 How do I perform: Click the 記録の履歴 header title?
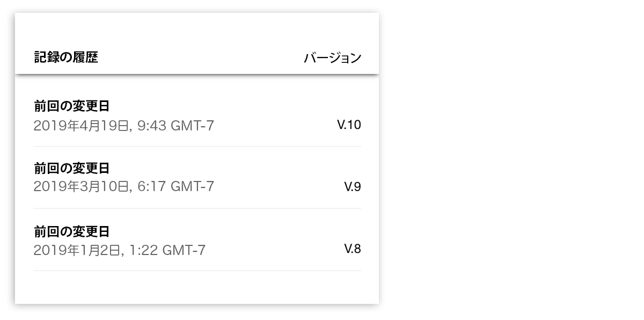(66, 57)
